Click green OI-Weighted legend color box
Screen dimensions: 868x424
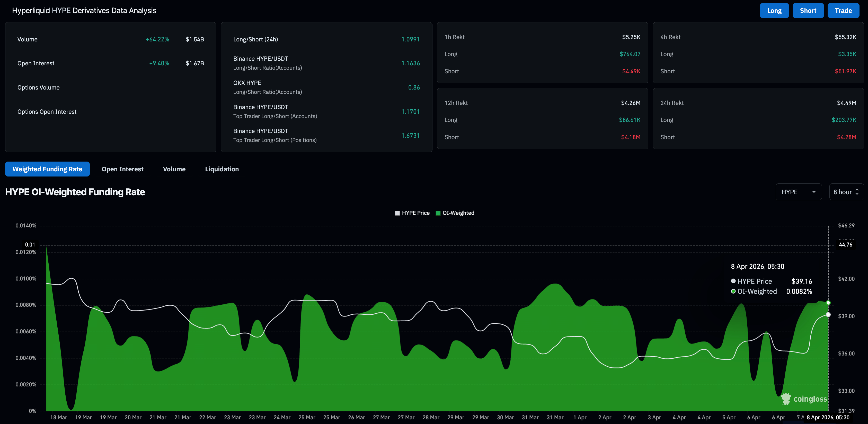[x=438, y=213]
